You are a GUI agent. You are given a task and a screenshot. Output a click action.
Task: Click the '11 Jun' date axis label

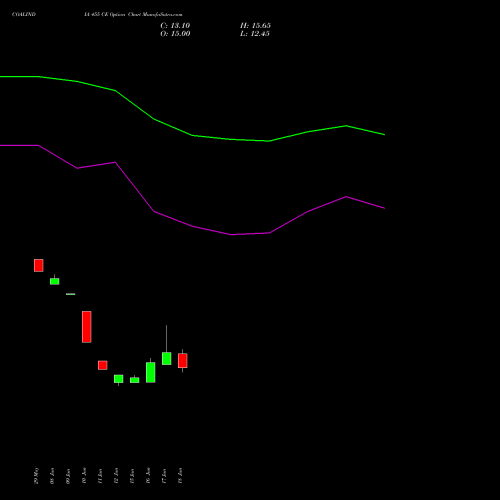tap(100, 476)
